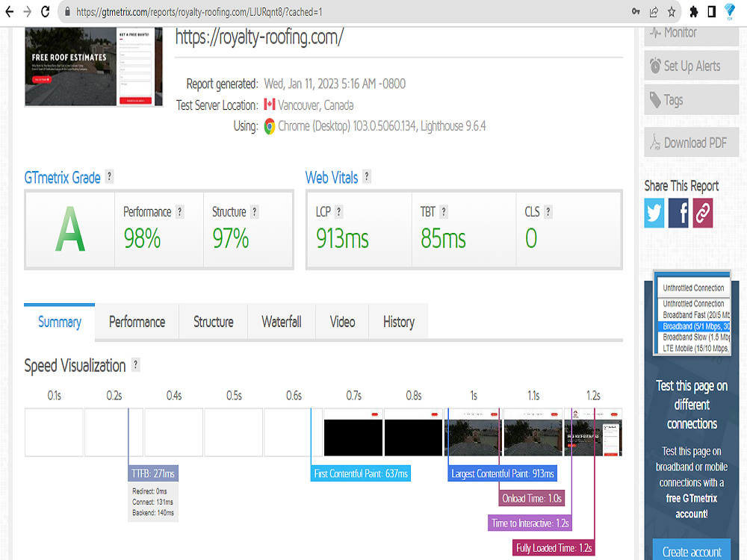Select Broadband Slow (1.5 Mbps) option
747x560 pixels.
coord(693,337)
